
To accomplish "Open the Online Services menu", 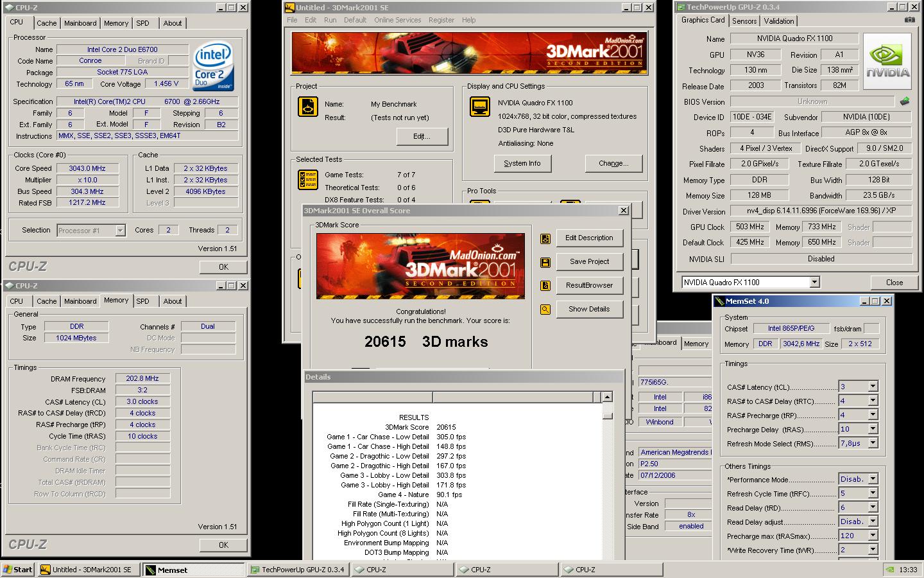I will click(x=398, y=20).
